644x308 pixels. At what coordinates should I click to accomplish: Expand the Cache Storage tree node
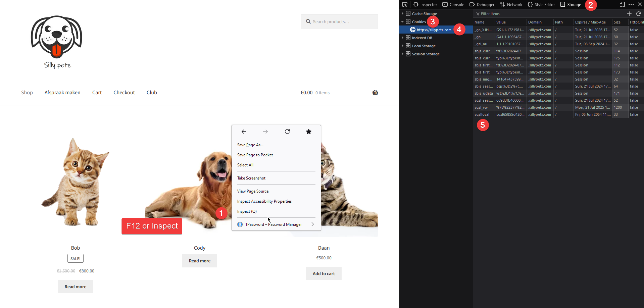[x=402, y=13]
